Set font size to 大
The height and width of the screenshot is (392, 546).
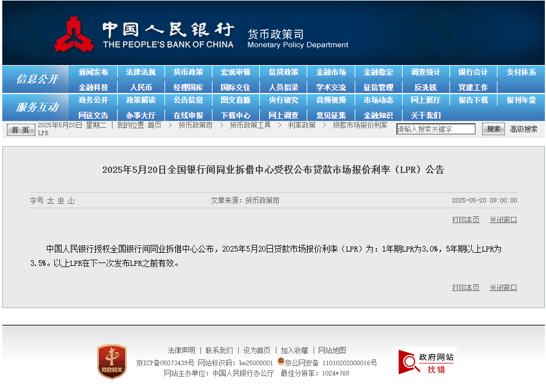click(50, 201)
